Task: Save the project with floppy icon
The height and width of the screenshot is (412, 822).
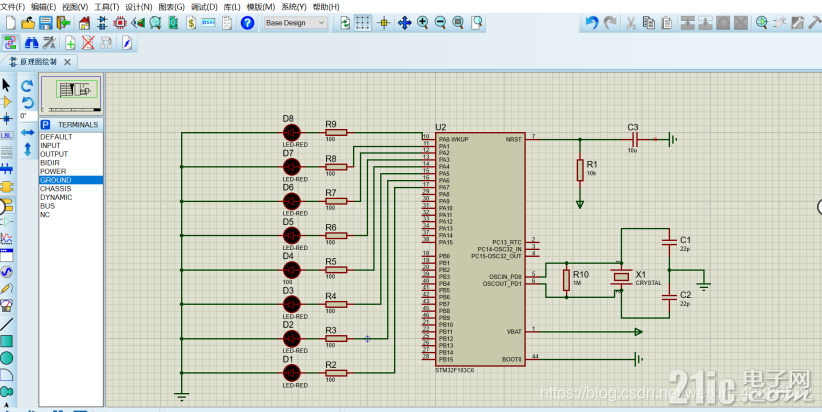Action: coord(46,23)
